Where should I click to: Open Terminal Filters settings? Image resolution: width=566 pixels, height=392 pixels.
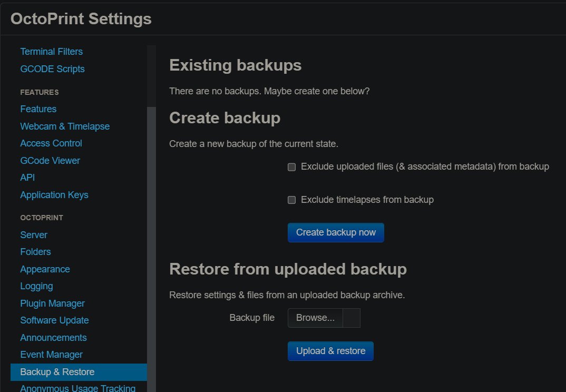(51, 52)
